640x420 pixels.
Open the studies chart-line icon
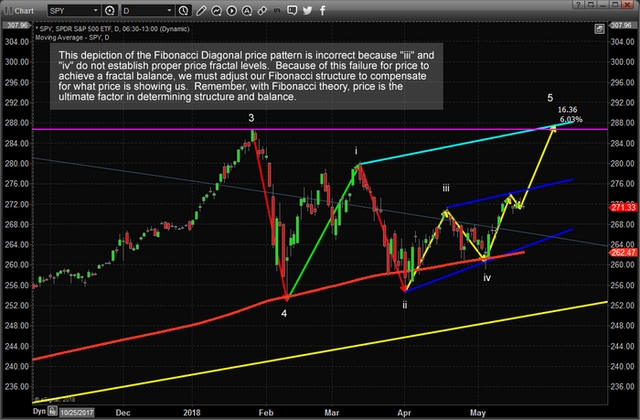pyautogui.click(x=216, y=11)
